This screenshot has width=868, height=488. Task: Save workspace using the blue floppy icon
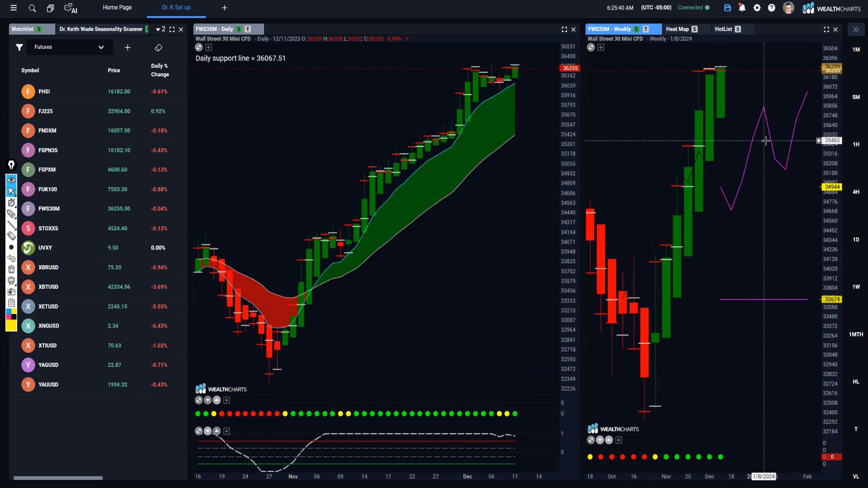click(x=727, y=8)
